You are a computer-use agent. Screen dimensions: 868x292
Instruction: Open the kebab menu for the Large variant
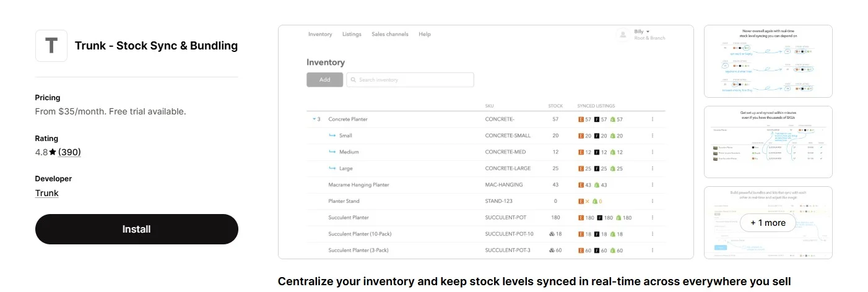click(652, 168)
